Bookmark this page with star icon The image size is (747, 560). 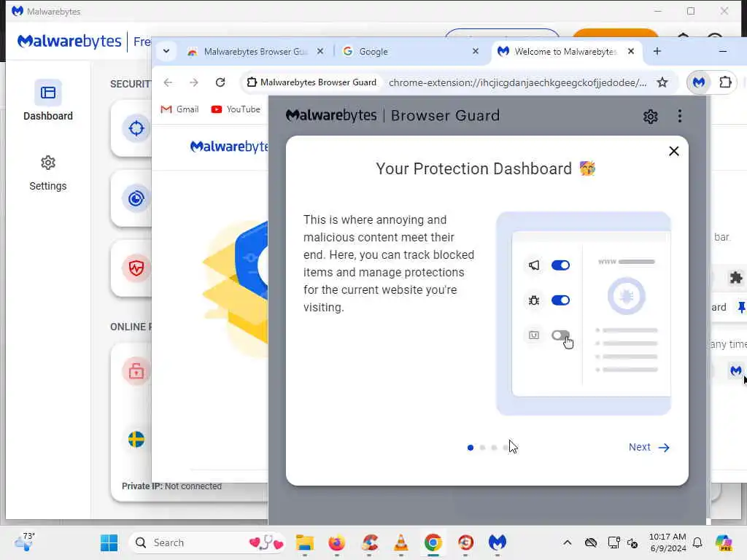(662, 82)
